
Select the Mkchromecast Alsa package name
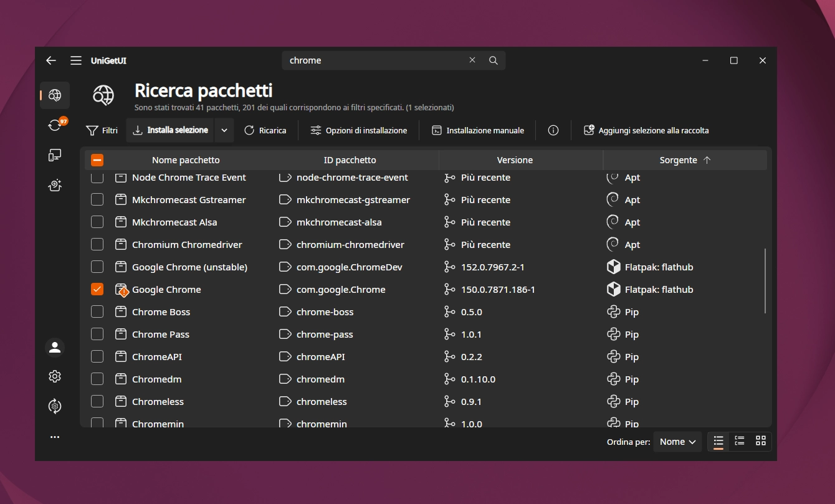click(x=174, y=222)
